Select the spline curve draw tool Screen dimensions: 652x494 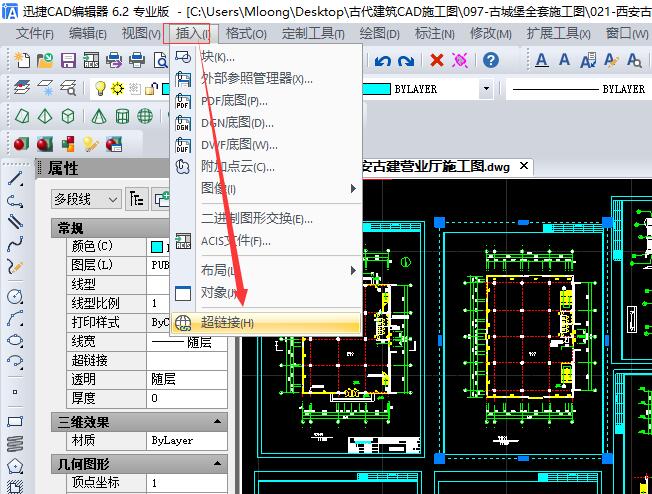15,244
